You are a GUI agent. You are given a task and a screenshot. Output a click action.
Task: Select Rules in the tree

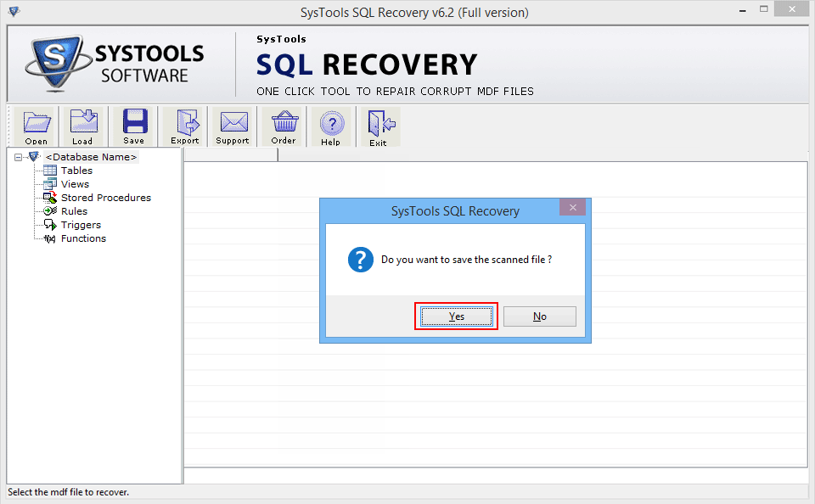click(x=75, y=211)
